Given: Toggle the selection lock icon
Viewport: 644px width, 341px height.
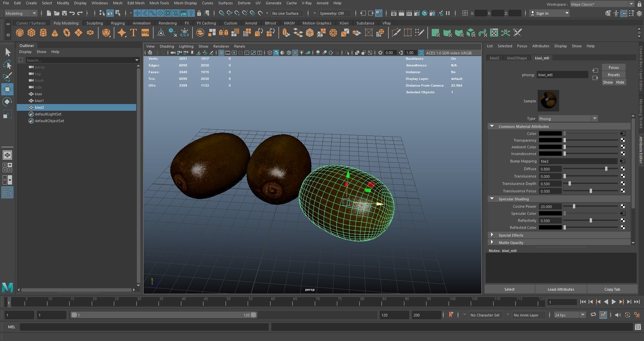Looking at the screenshot, I should (199, 13).
